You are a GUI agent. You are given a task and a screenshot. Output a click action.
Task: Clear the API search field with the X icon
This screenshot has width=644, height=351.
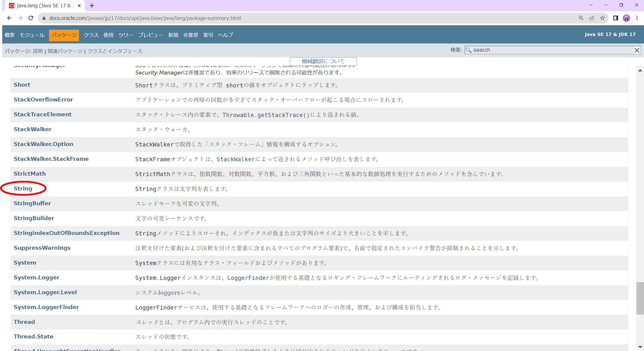coord(637,50)
